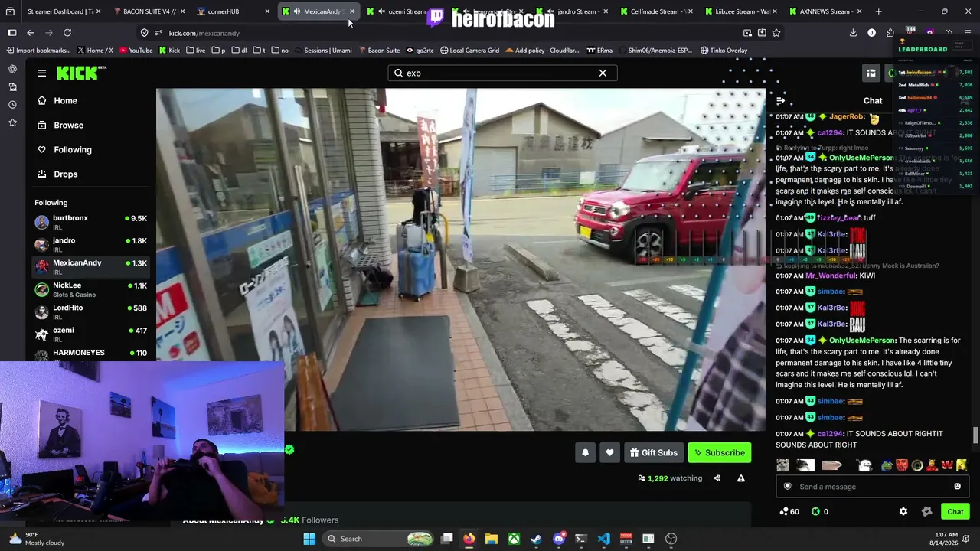Viewport: 980px width, 551px height.
Task: Open NickLee channel from Following list
Action: (x=91, y=289)
